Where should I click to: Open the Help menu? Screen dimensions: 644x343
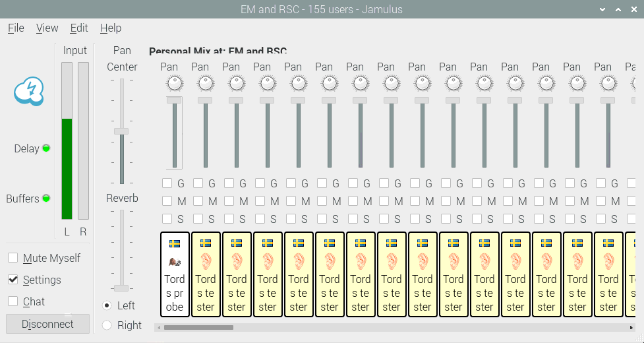tap(111, 28)
